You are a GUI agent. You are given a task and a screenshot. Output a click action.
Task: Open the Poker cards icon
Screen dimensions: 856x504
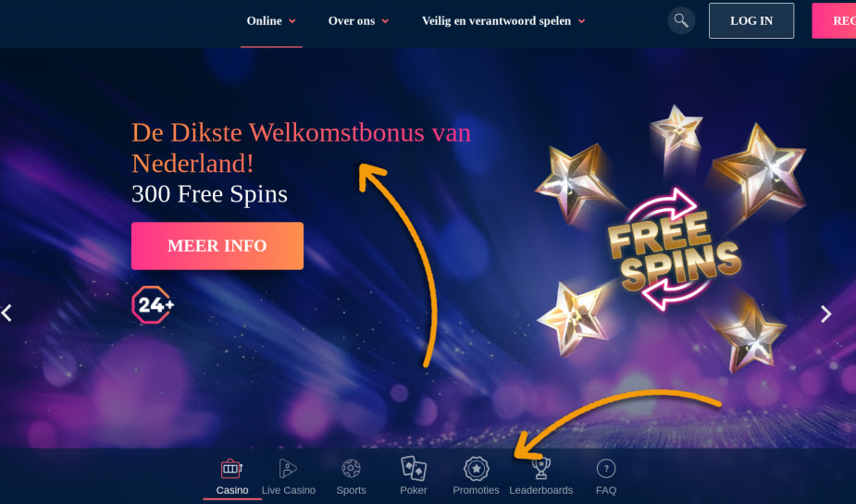click(x=414, y=468)
